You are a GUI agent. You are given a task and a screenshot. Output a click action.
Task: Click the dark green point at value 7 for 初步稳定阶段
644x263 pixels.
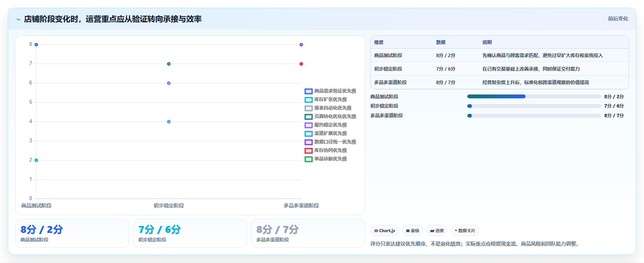click(169, 64)
